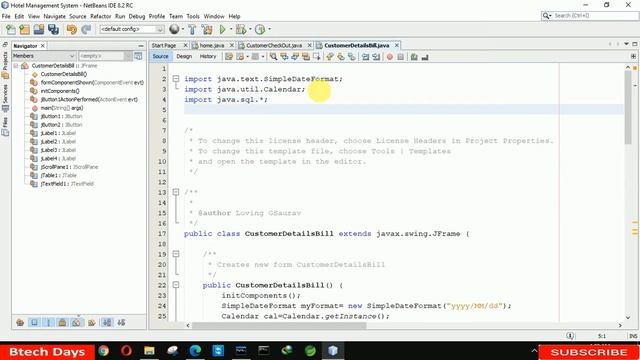Image resolution: width=640 pixels, height=360 pixels.
Task: Toggle the Source view button
Action: (160, 57)
